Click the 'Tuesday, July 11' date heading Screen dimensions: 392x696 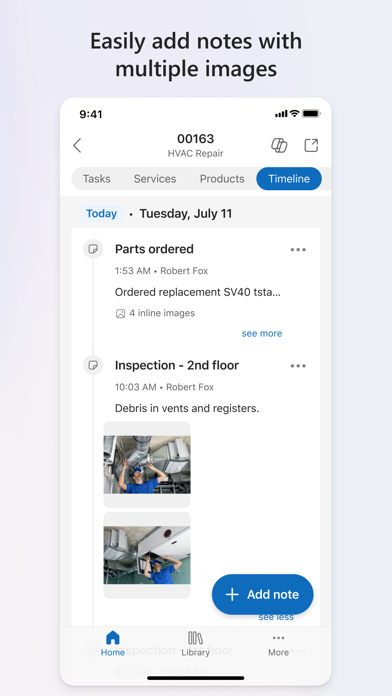click(186, 214)
